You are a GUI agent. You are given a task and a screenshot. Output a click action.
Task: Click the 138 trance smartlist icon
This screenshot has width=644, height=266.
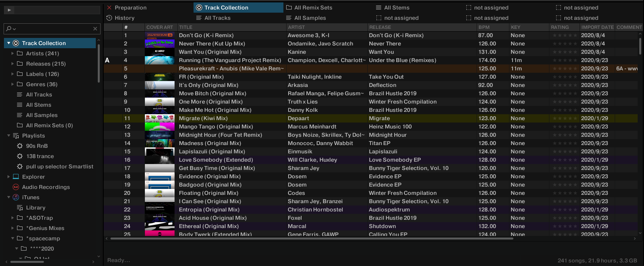[20, 156]
